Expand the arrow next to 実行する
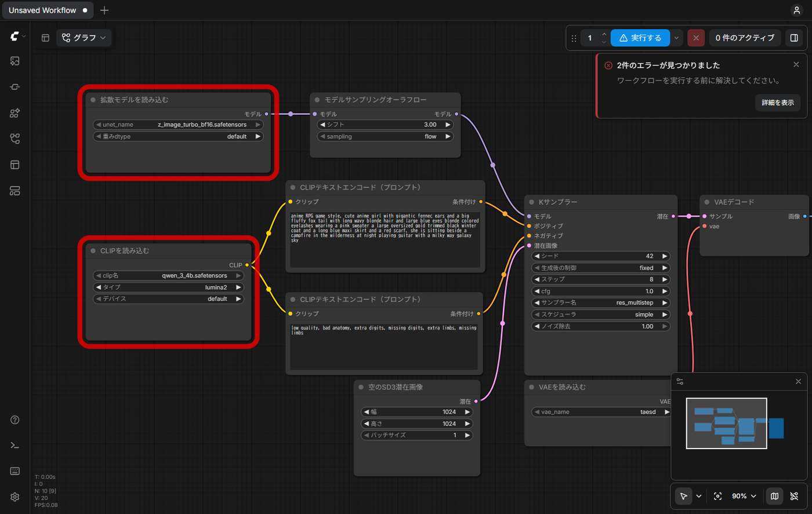 (x=676, y=38)
